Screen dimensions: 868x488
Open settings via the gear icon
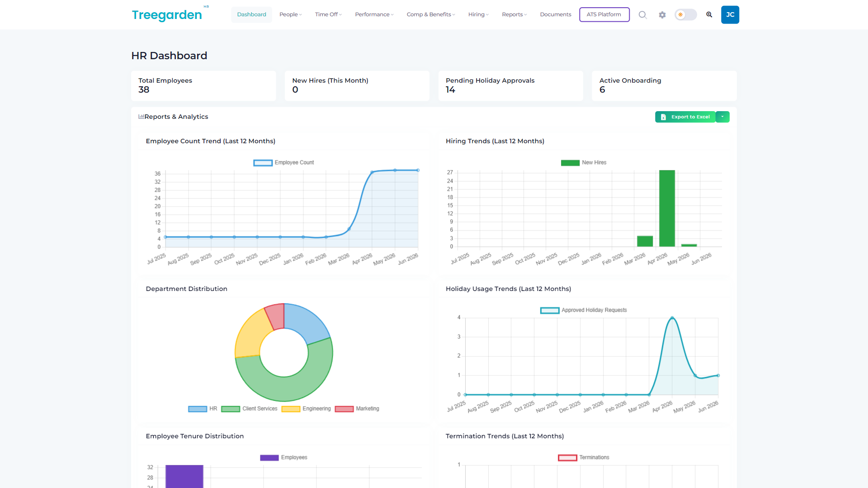[x=662, y=15]
